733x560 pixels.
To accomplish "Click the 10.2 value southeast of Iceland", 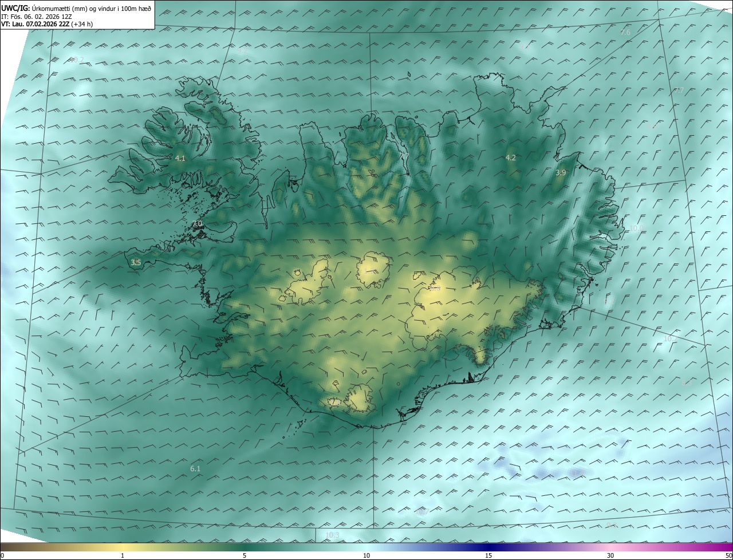I will pyautogui.click(x=670, y=339).
